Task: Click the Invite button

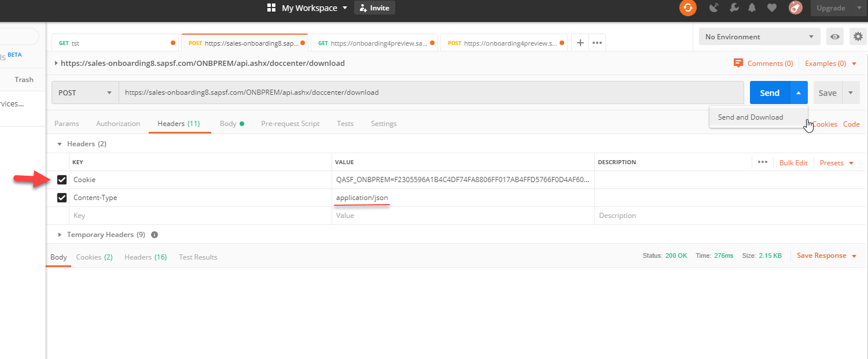Action: click(374, 8)
